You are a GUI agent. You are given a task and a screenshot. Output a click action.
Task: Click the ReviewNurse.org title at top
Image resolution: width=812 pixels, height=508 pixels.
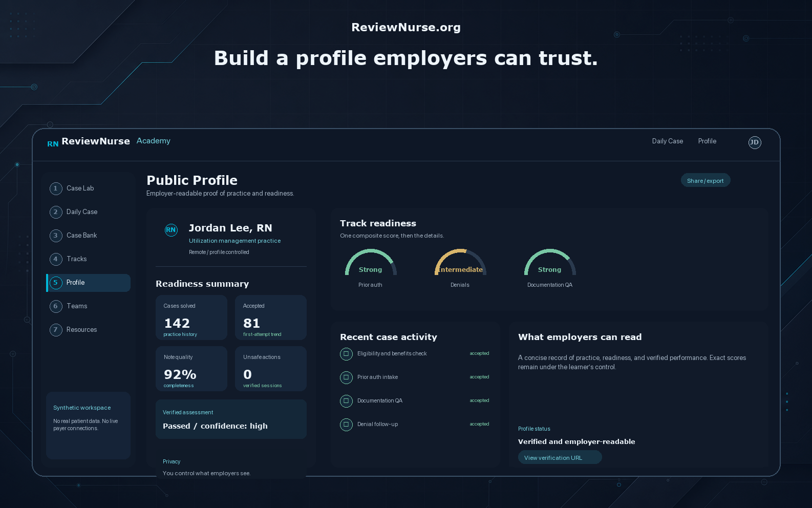(406, 27)
